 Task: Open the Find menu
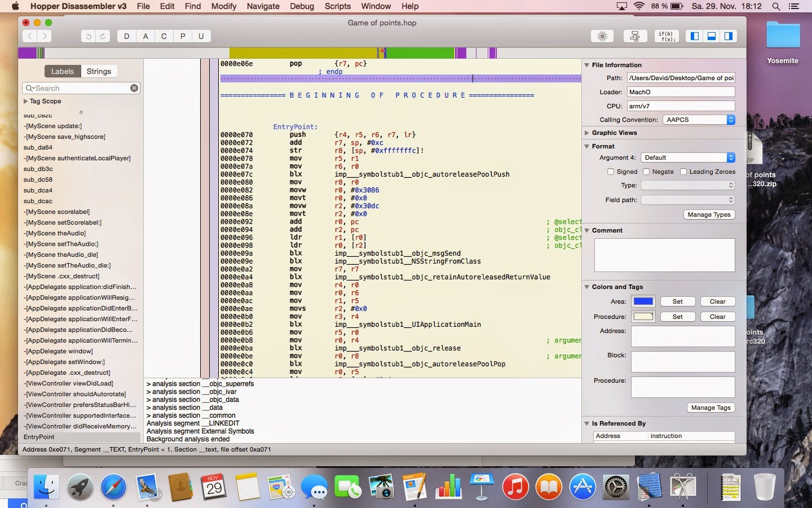[193, 6]
